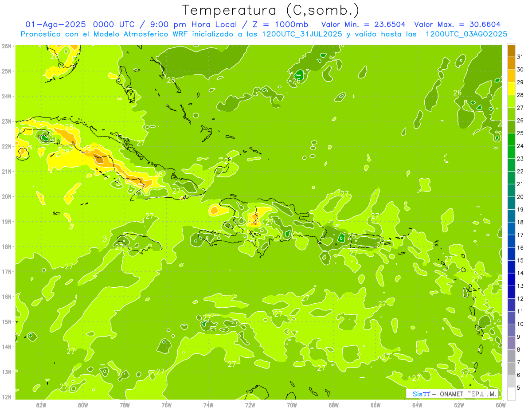Viewport: 532px width, 411px height.
Task: Click the 66W longitude axis label
Action: click(376, 405)
